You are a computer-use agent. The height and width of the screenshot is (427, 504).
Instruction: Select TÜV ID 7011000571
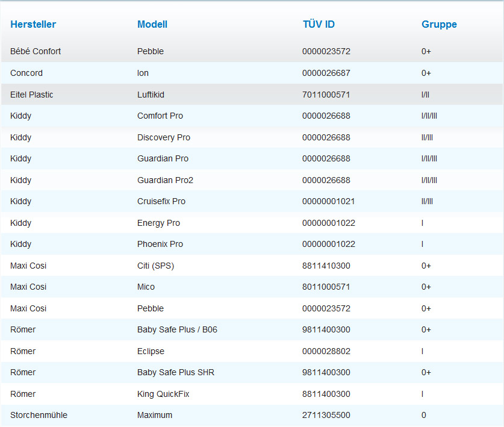point(326,95)
